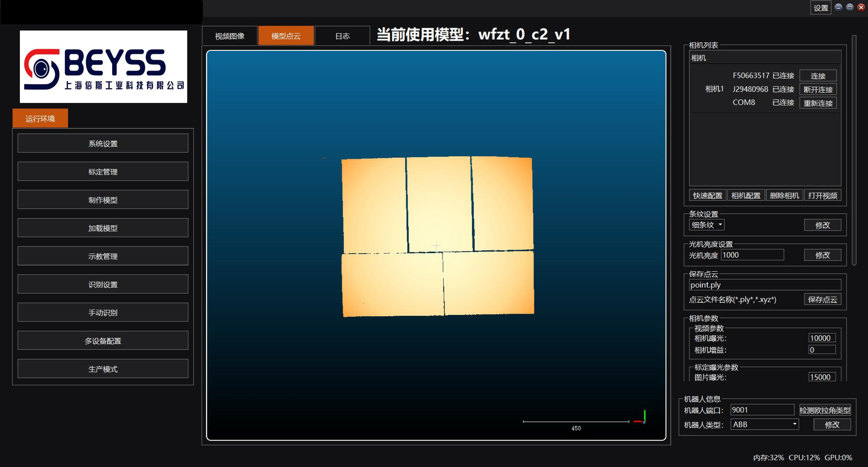Open 多设备配置 multi-device configuration

[103, 341]
